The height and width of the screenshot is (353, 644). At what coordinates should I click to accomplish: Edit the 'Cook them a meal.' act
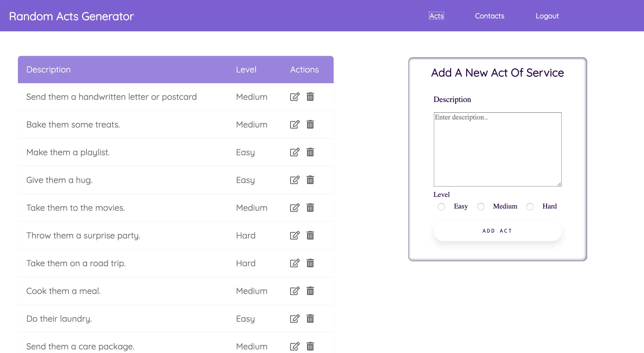click(295, 291)
